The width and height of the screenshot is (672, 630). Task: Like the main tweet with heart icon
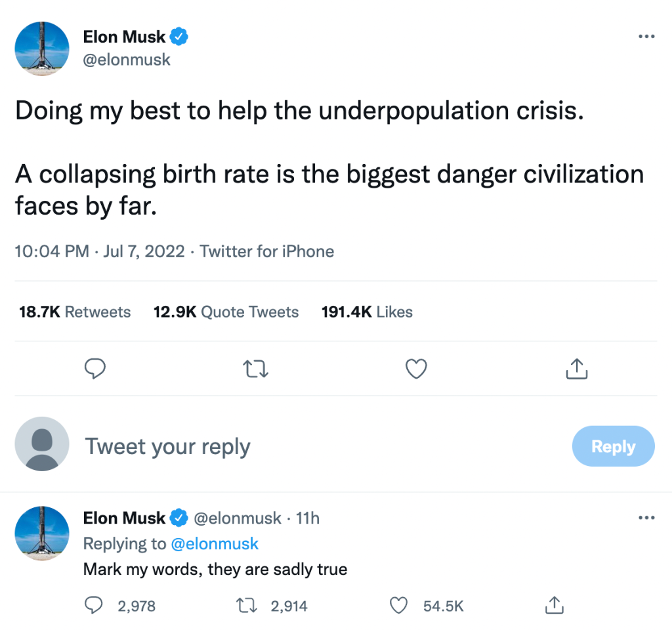point(416,369)
